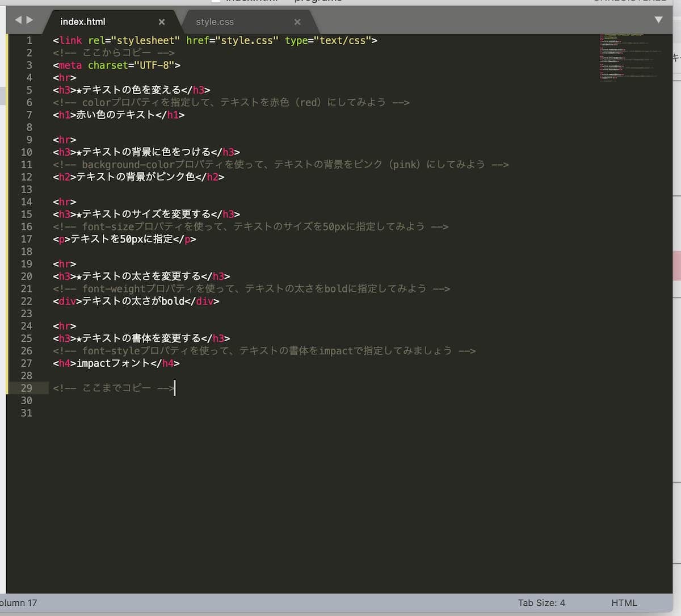Go to next tab using right arrow
The width and height of the screenshot is (681, 616).
click(30, 20)
